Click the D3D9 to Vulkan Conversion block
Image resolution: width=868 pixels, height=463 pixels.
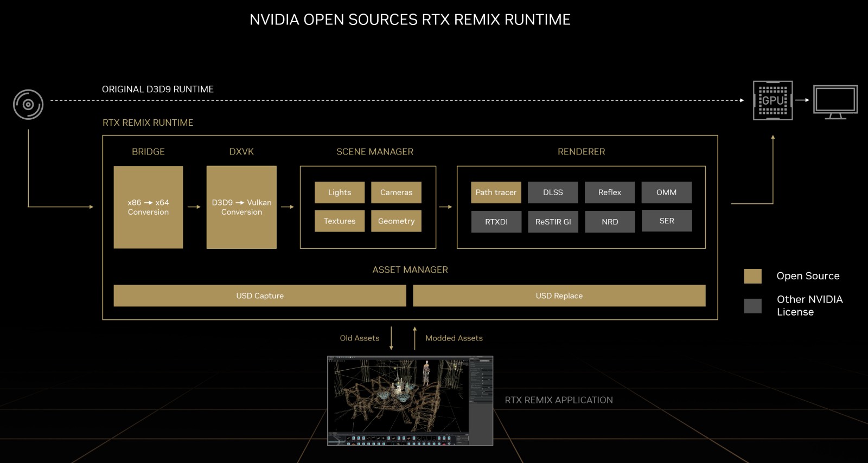[241, 207]
